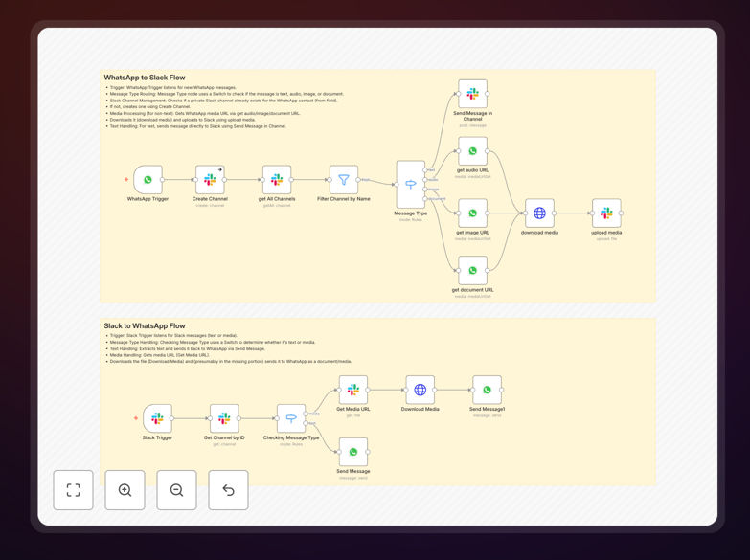Click the Slack to WhatsApp Flow heading

[145, 325]
